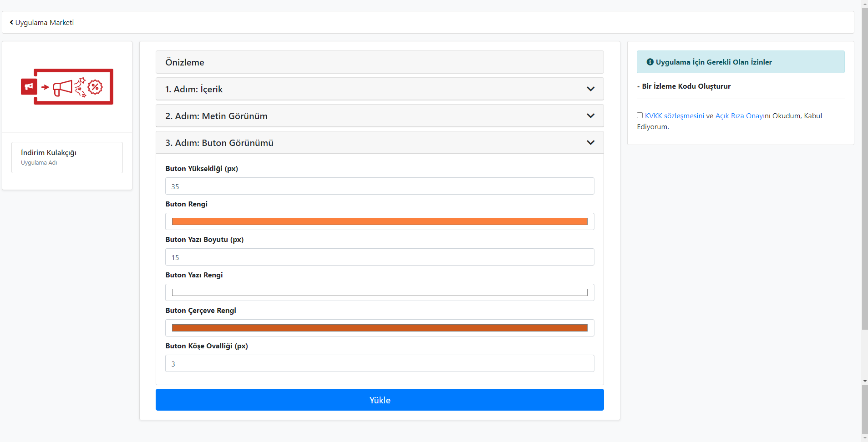Go back to Uygulama Marketi
This screenshot has width=868, height=442.
coord(42,22)
